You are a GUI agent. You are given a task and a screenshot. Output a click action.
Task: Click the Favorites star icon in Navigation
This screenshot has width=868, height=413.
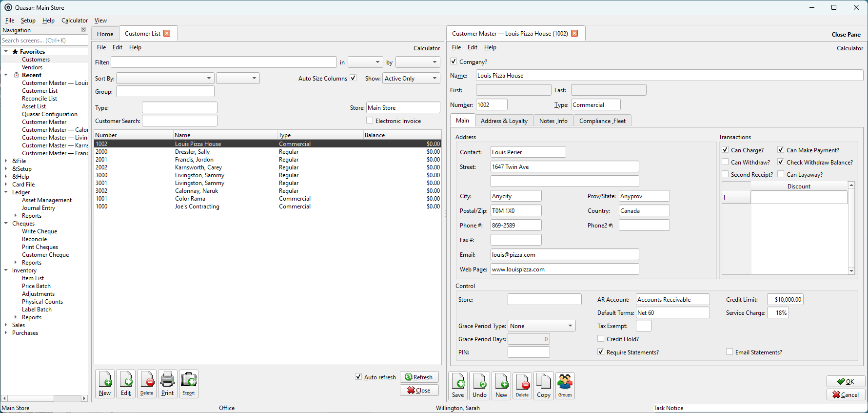click(15, 52)
